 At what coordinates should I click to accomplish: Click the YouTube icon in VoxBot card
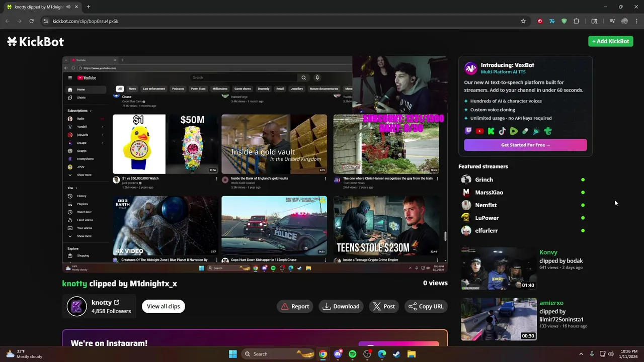479,131
